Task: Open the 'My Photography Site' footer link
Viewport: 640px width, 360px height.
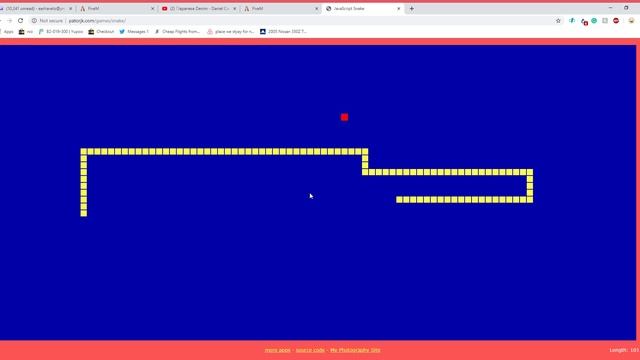Action: coord(355,350)
